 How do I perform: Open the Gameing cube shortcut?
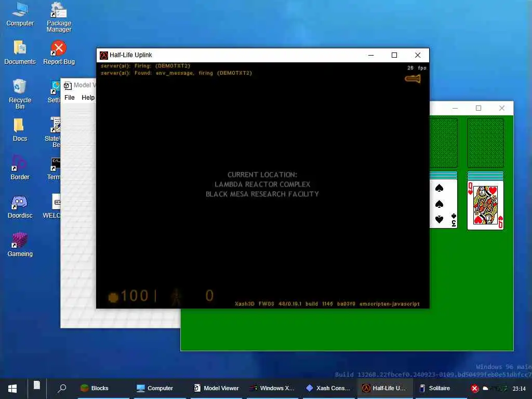[20, 245]
